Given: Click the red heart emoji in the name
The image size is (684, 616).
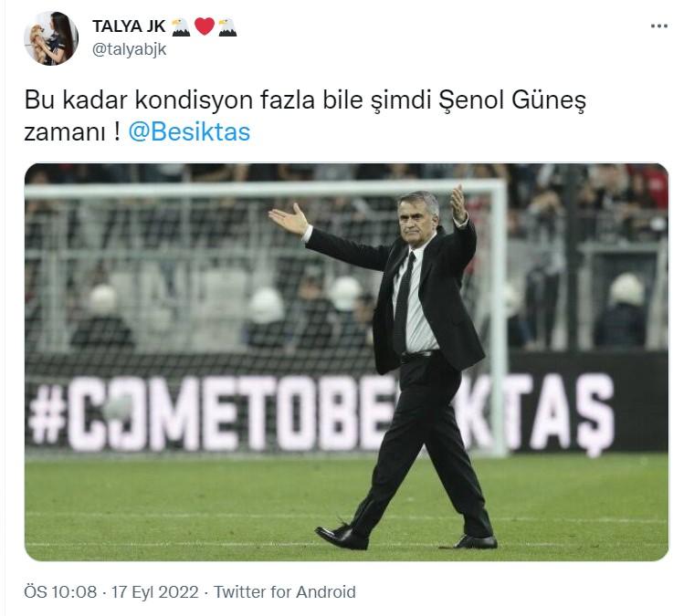Looking at the screenshot, I should (205, 26).
